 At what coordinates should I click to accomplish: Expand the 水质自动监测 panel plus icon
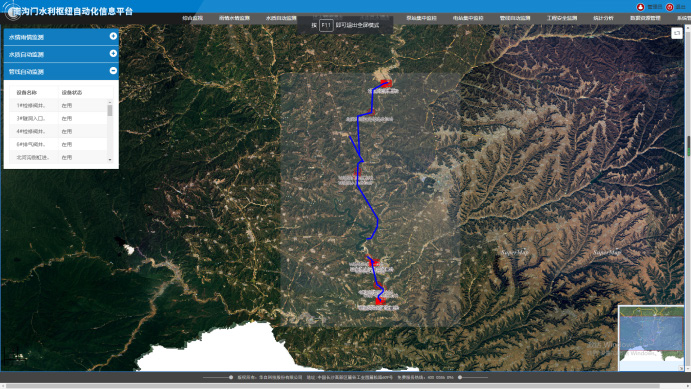tap(113, 53)
